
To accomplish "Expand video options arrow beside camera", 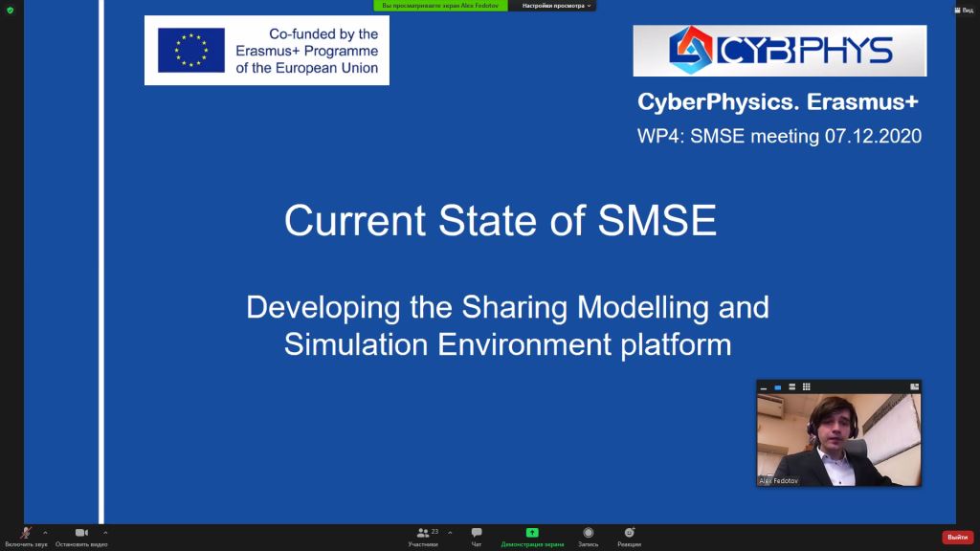I will pyautogui.click(x=105, y=533).
